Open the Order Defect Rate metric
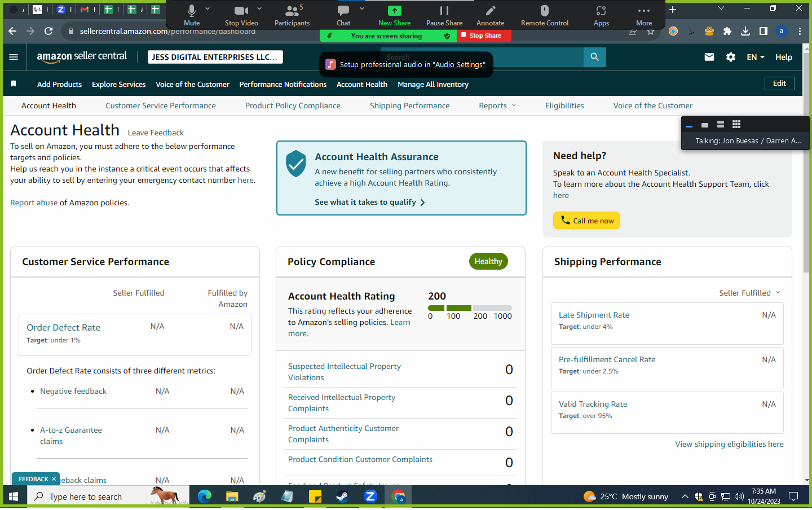This screenshot has width=812, height=510. pyautogui.click(x=63, y=328)
